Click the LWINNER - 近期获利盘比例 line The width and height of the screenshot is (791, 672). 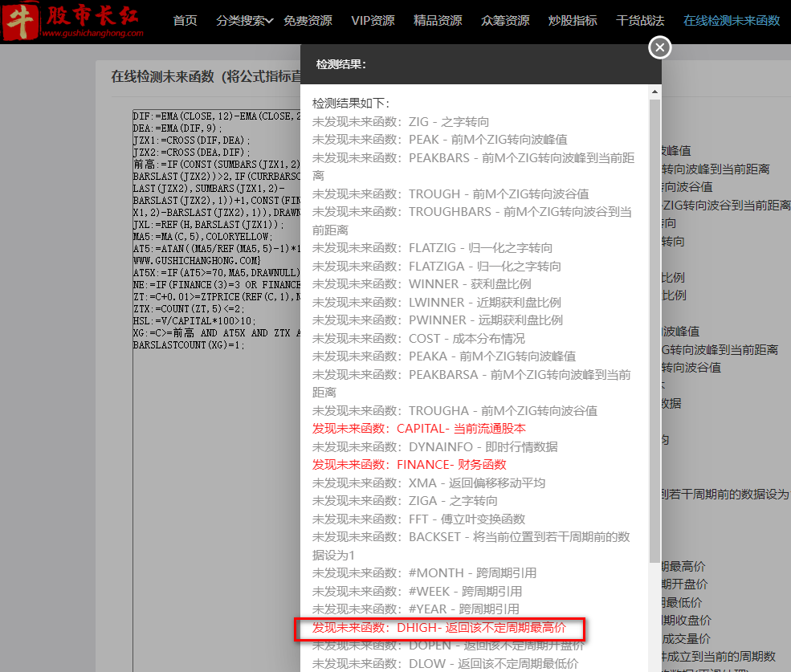click(x=436, y=302)
